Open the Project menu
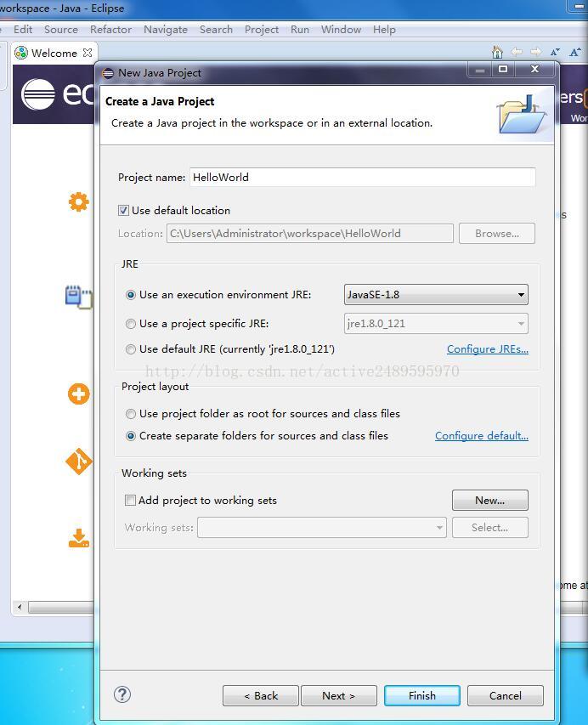Image resolution: width=588 pixels, height=725 pixels. 262,30
